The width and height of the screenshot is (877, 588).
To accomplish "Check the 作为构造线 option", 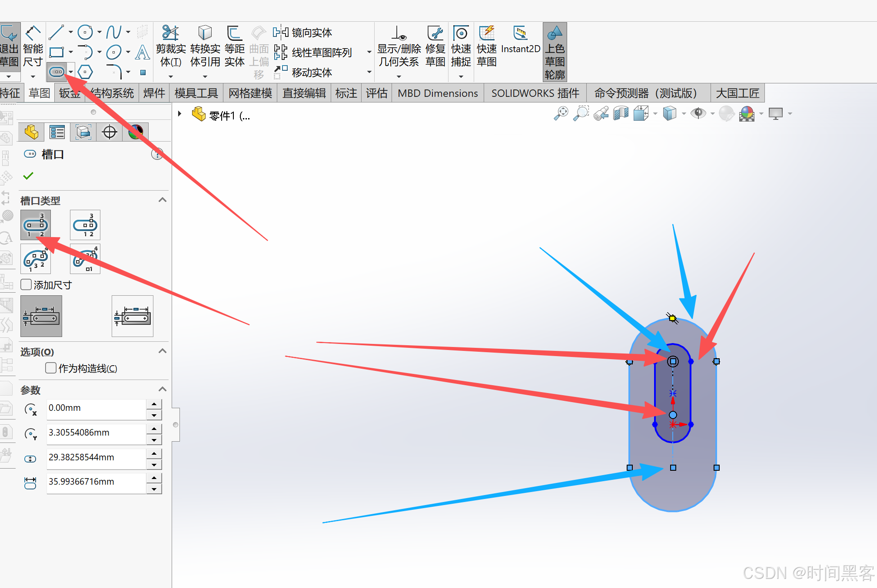I will 51,368.
